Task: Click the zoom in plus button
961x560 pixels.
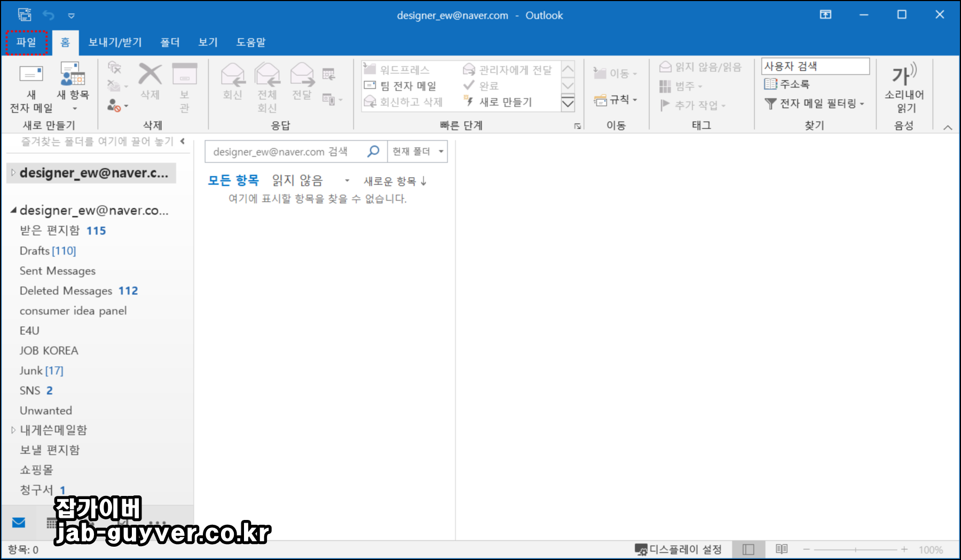Action: tap(904, 549)
